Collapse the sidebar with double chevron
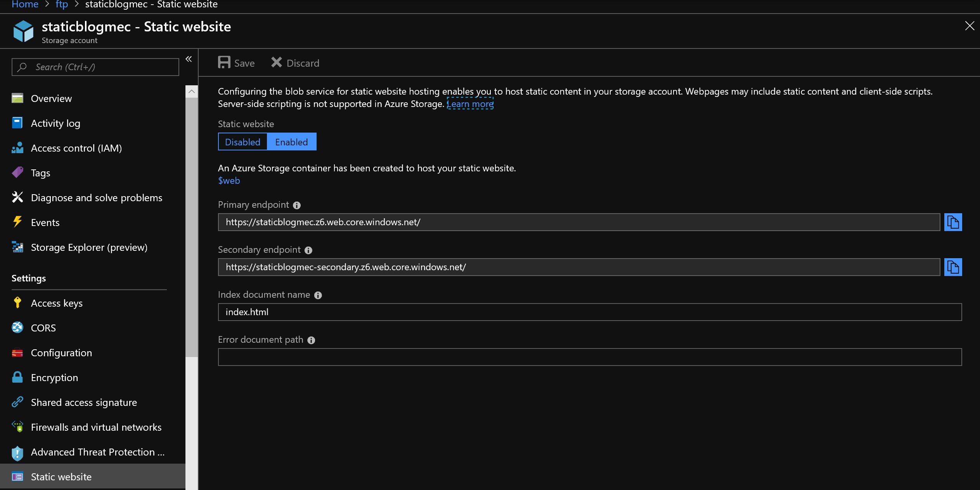The image size is (980, 490). click(189, 59)
